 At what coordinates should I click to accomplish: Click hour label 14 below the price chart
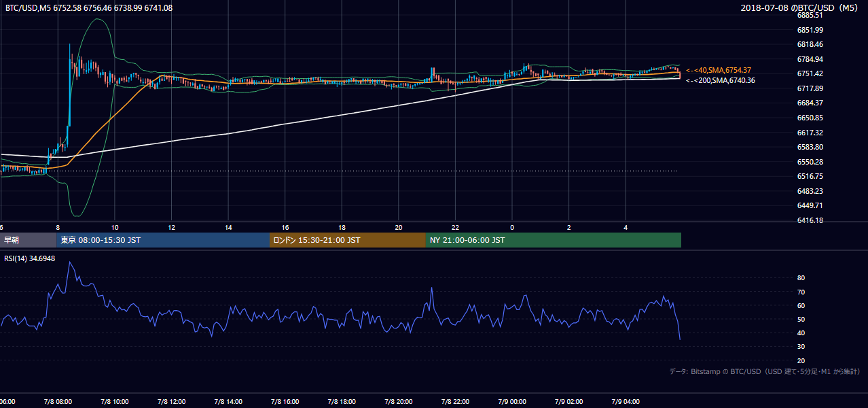(x=228, y=227)
